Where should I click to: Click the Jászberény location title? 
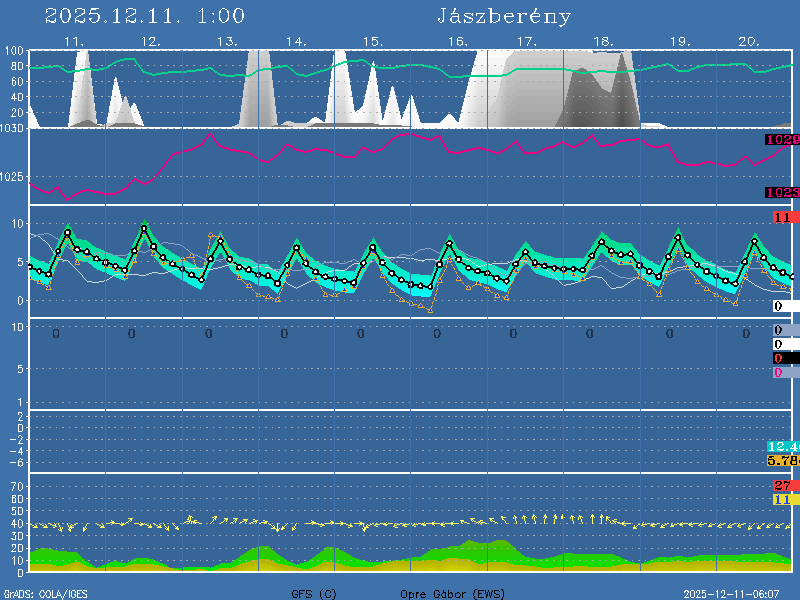504,16
